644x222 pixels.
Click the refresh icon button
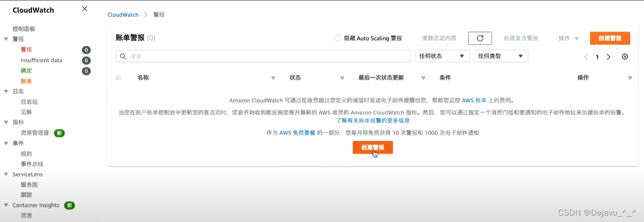coord(480,38)
